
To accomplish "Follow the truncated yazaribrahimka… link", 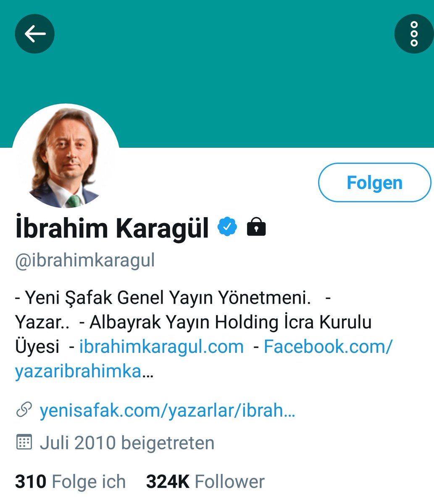I will [84, 371].
